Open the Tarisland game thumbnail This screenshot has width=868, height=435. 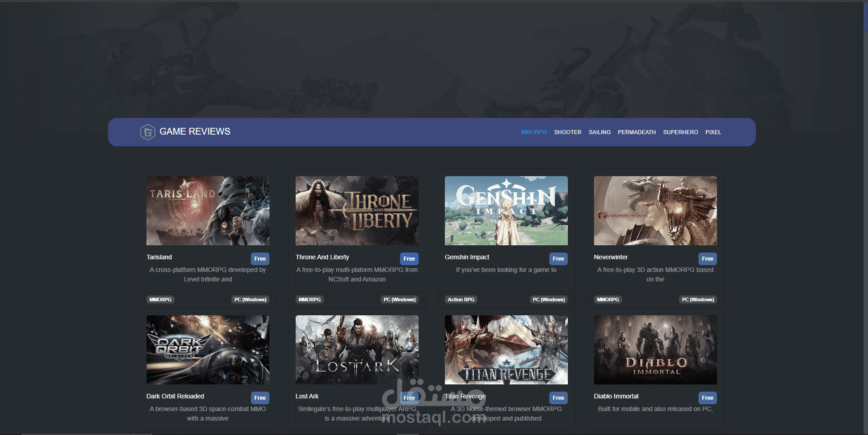pos(208,210)
